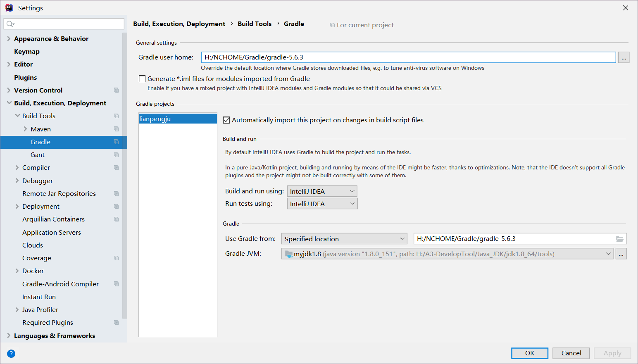Viewport: 638px width, 364px height.
Task: Close the Settings dialog with X
Action: tap(626, 8)
